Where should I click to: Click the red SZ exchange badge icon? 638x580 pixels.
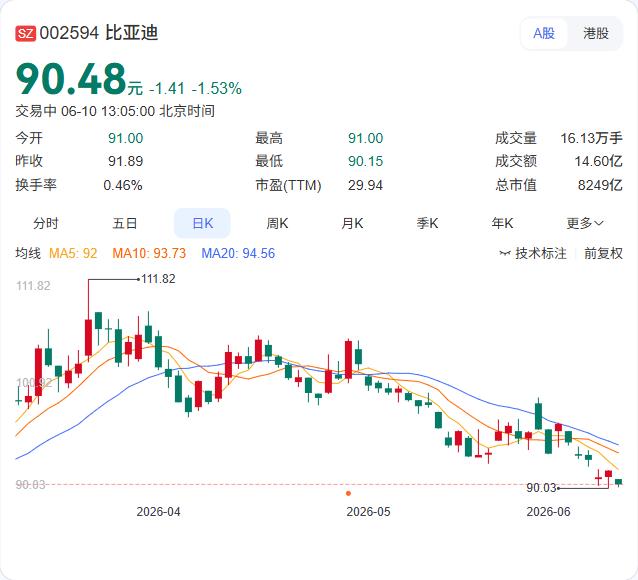coord(26,33)
